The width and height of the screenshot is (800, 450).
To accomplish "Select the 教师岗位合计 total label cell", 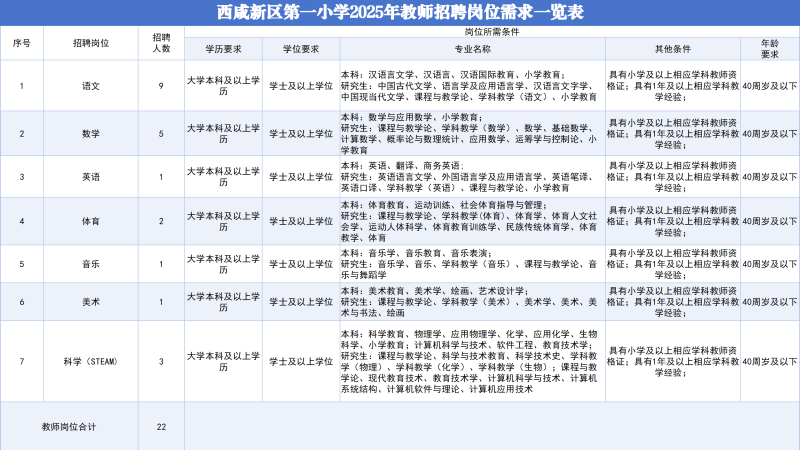I will pos(69,426).
